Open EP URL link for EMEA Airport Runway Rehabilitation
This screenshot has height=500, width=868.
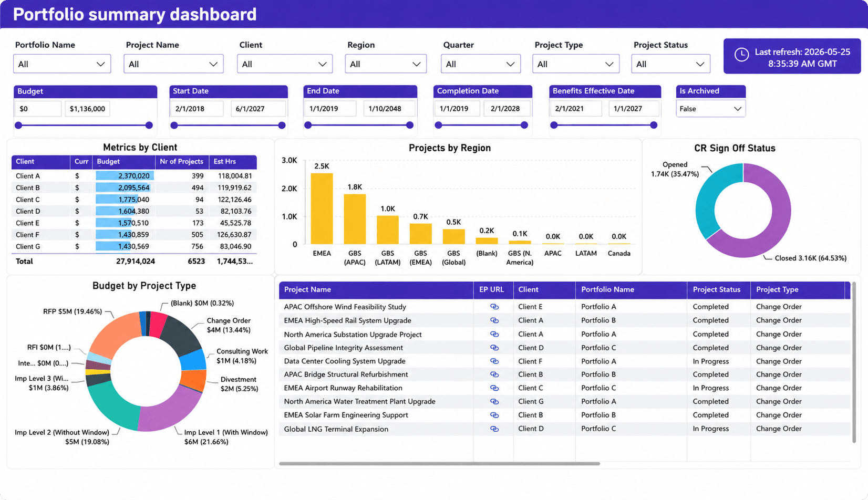coord(494,388)
